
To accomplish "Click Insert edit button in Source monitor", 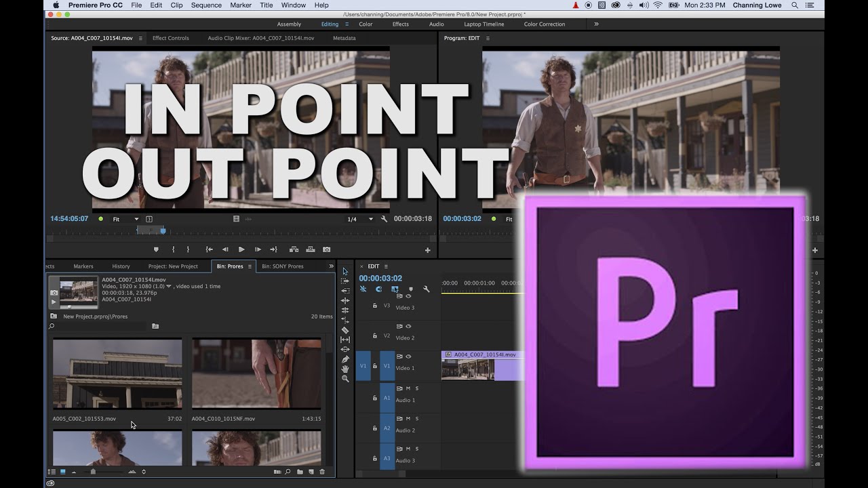I will pos(294,249).
